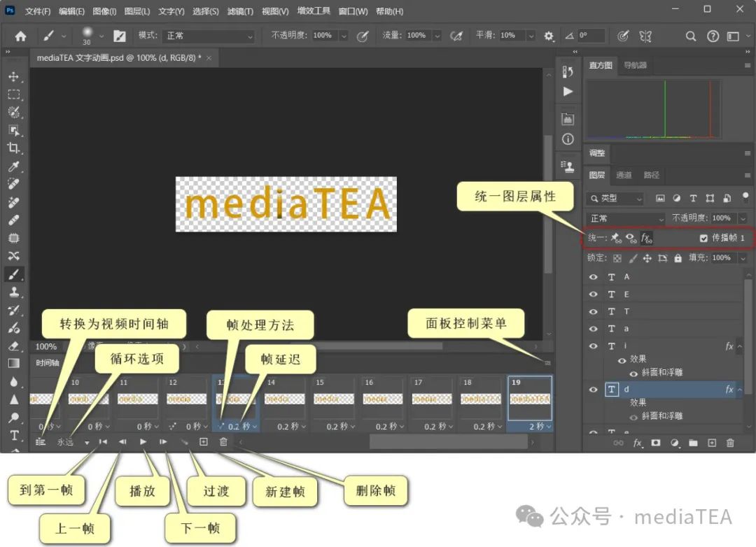Click the search magnifier icon
This screenshot has height=547, width=756.
click(x=690, y=36)
